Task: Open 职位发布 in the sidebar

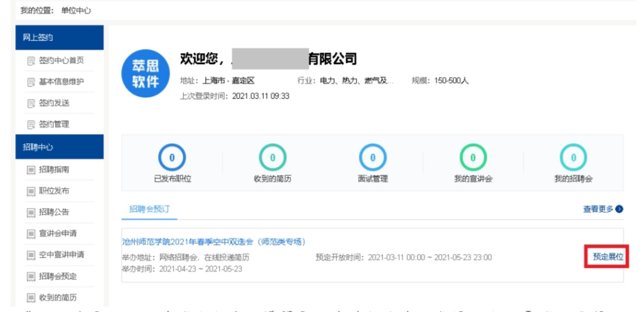Action: [54, 191]
